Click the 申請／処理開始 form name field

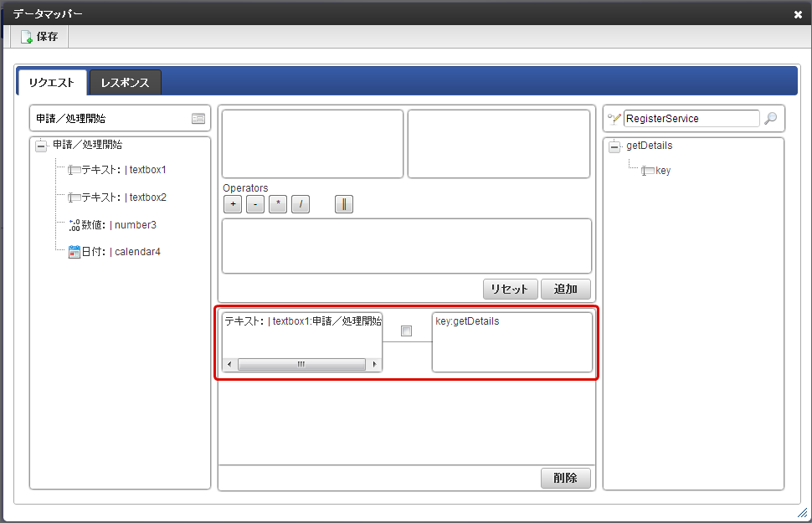tap(121, 119)
